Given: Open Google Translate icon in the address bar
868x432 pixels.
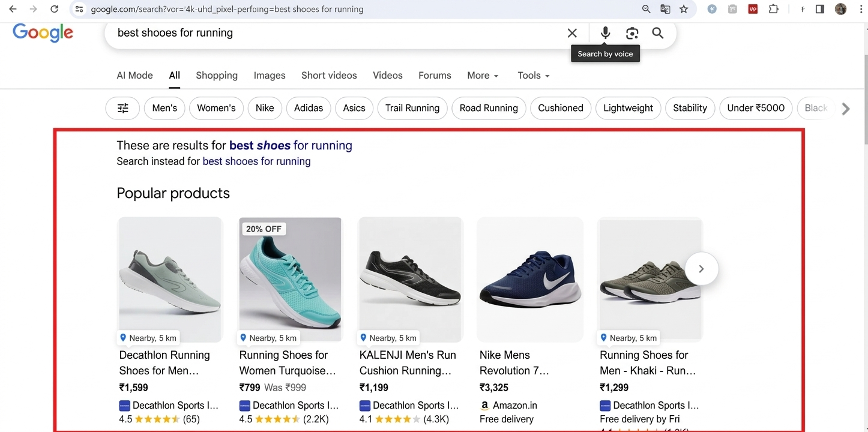Looking at the screenshot, I should [x=666, y=9].
